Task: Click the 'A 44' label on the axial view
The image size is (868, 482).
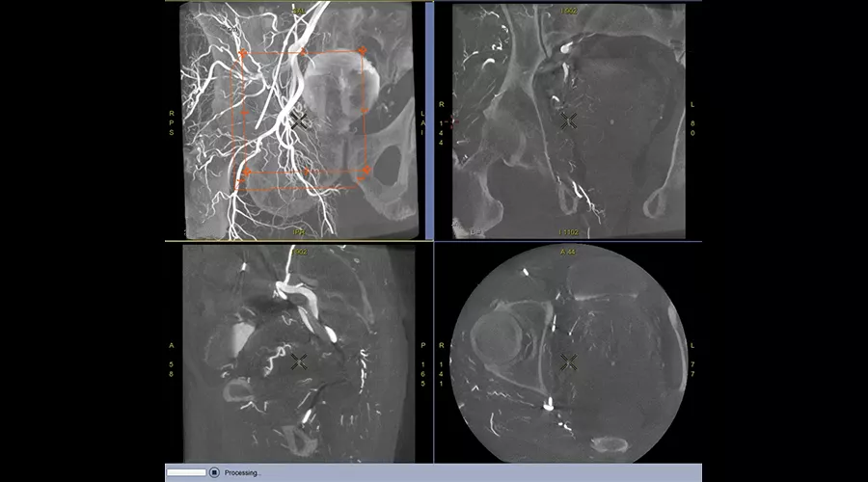Action: pos(568,252)
